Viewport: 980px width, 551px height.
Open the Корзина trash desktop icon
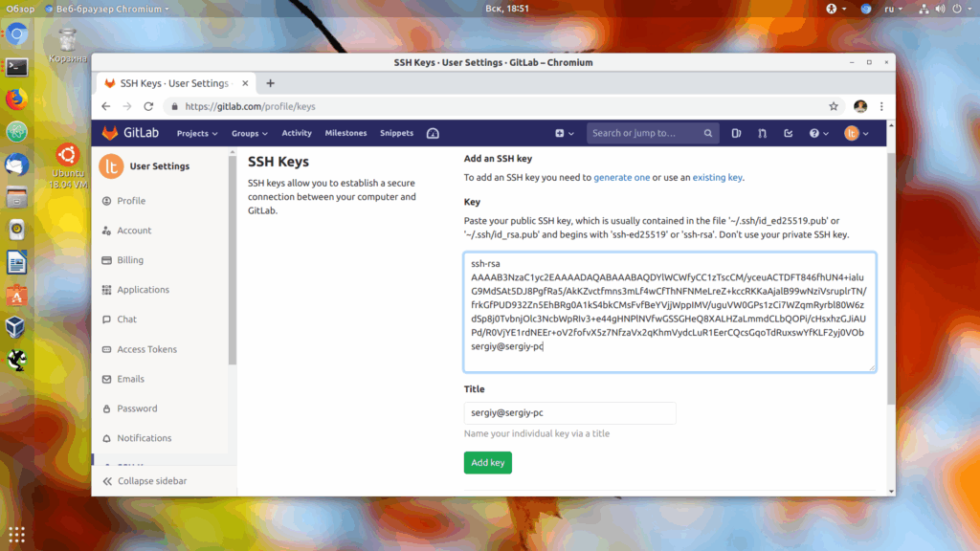pos(68,46)
